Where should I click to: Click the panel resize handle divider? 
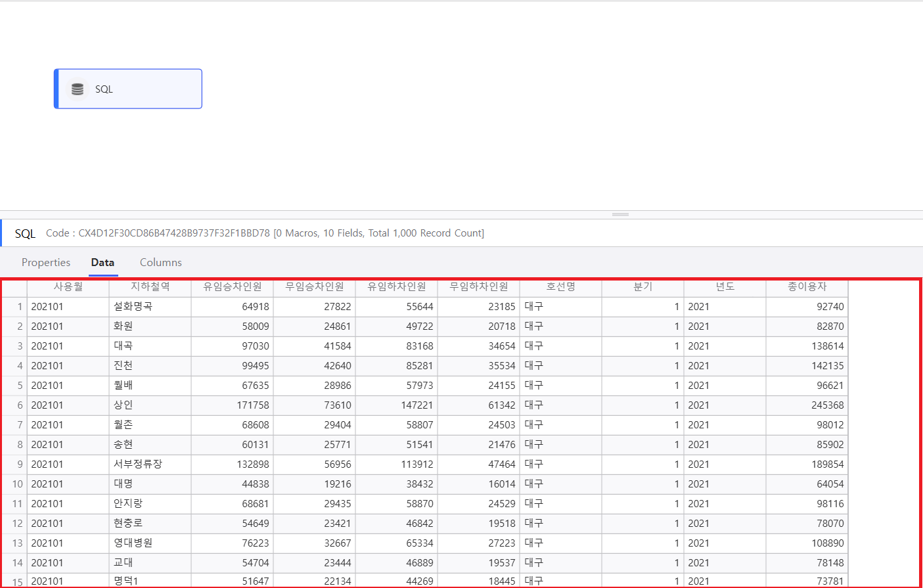tap(620, 214)
